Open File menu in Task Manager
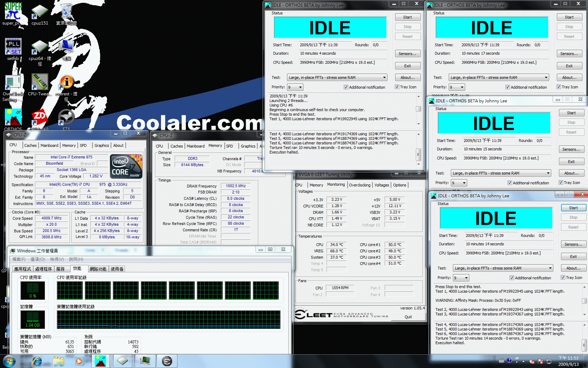The image size is (588, 368). 19,259
